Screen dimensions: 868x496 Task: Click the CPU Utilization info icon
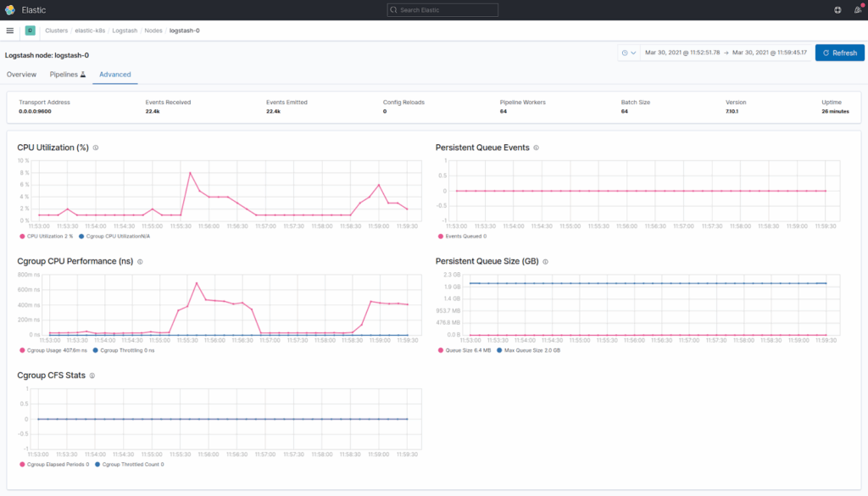click(96, 148)
